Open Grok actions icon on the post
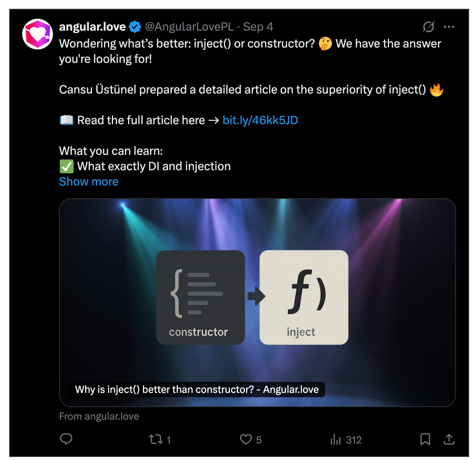 coord(428,27)
